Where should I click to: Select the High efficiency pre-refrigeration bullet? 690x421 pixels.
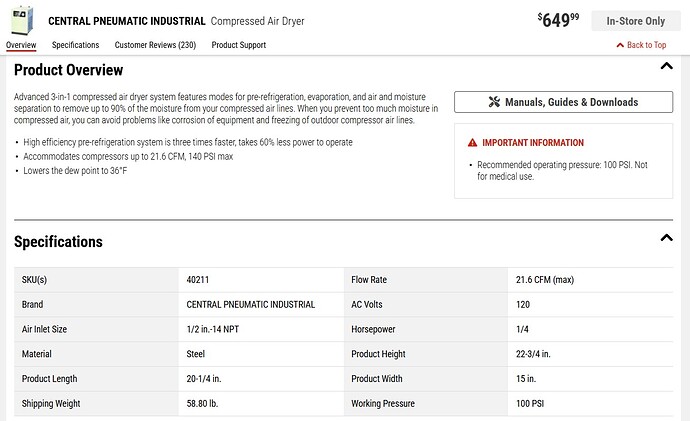point(188,142)
